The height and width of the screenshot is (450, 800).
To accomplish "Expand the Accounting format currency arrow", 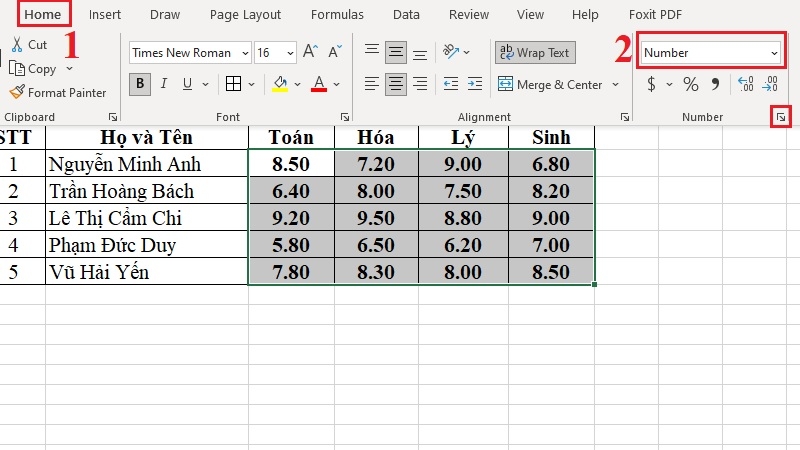I will (x=669, y=84).
